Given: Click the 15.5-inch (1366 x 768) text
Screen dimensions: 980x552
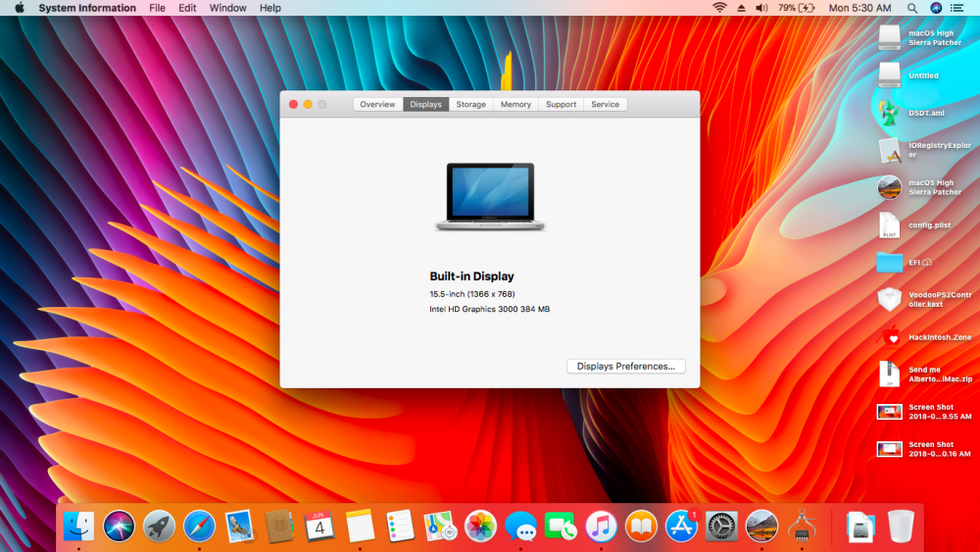Looking at the screenshot, I should [472, 294].
